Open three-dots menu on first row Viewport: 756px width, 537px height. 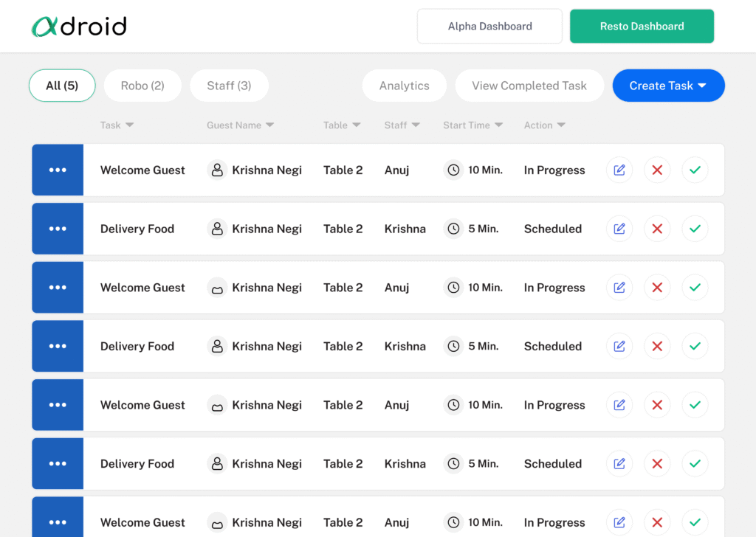pos(58,170)
